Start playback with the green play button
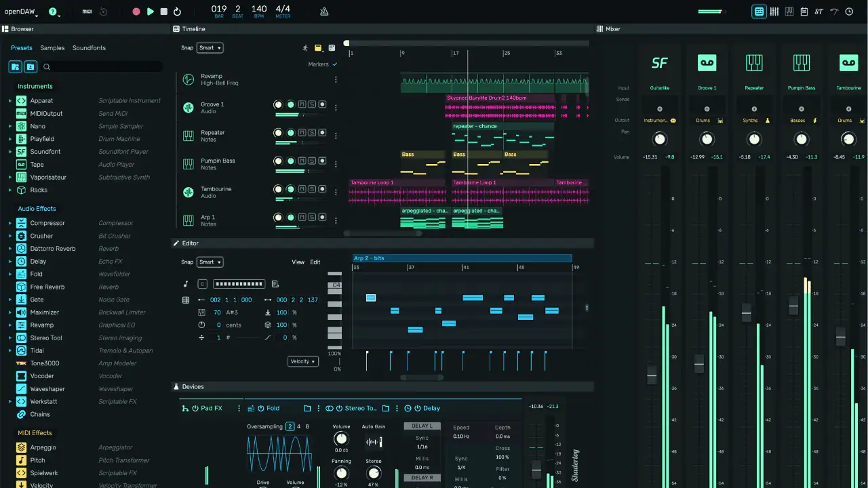Screen dimensions: 868x488 pos(151,12)
